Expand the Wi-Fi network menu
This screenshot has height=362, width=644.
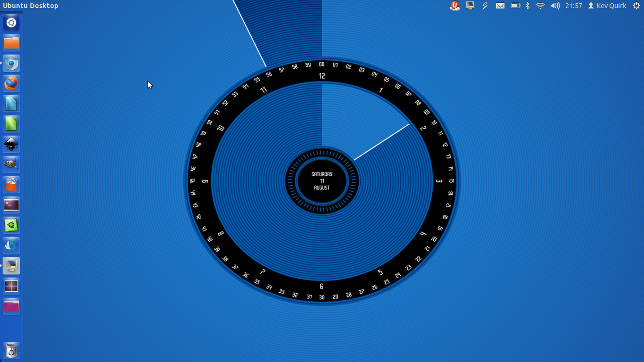tap(540, 6)
